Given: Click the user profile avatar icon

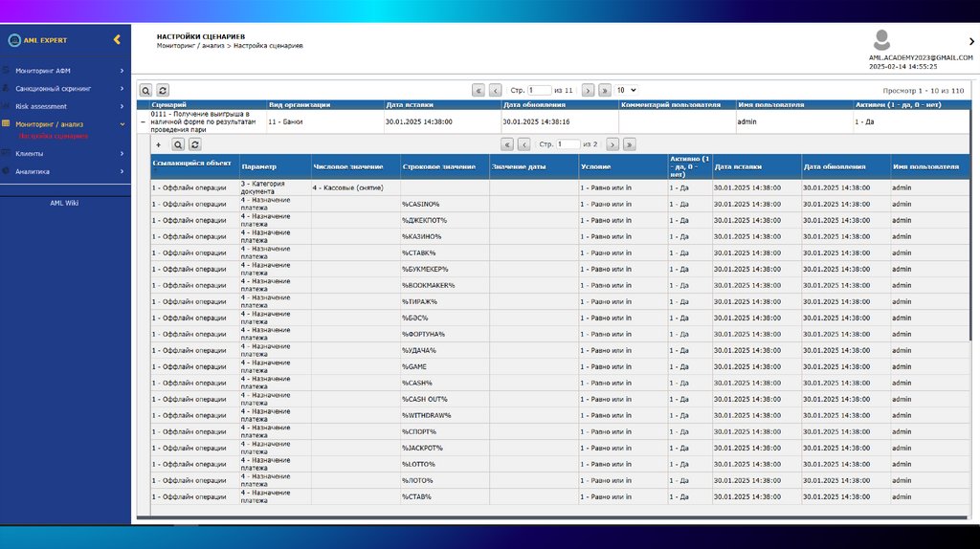Looking at the screenshot, I should (881, 40).
